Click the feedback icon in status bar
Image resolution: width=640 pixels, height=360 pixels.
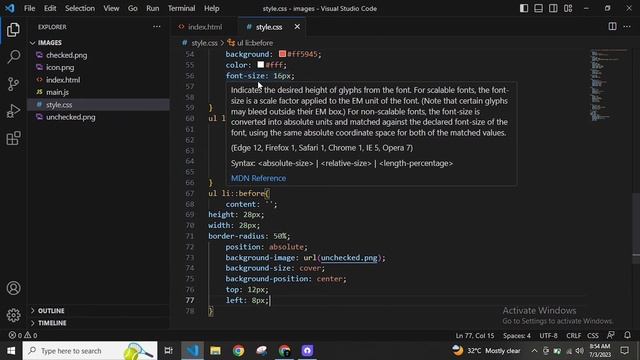pos(611,335)
